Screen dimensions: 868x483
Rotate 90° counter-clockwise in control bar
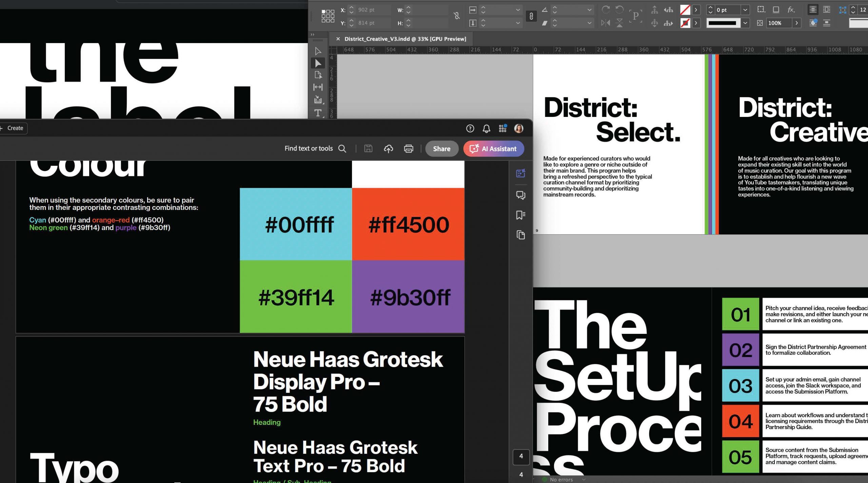click(619, 9)
